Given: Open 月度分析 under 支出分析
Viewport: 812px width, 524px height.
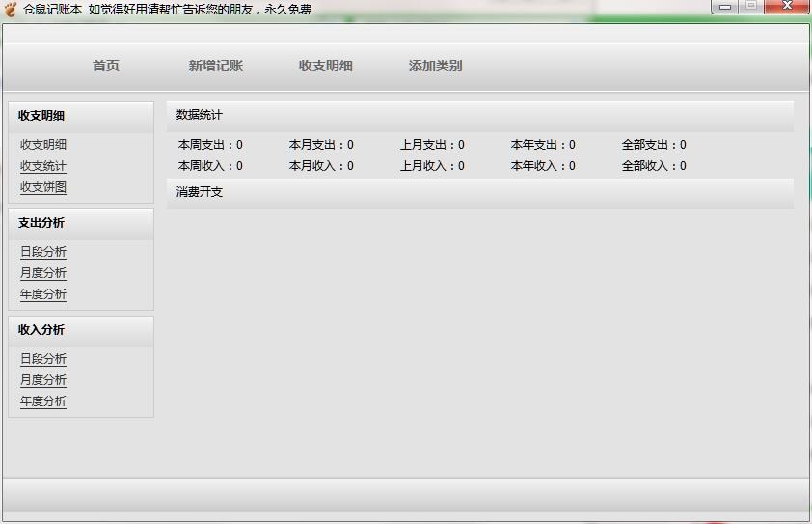Looking at the screenshot, I should pos(43,273).
